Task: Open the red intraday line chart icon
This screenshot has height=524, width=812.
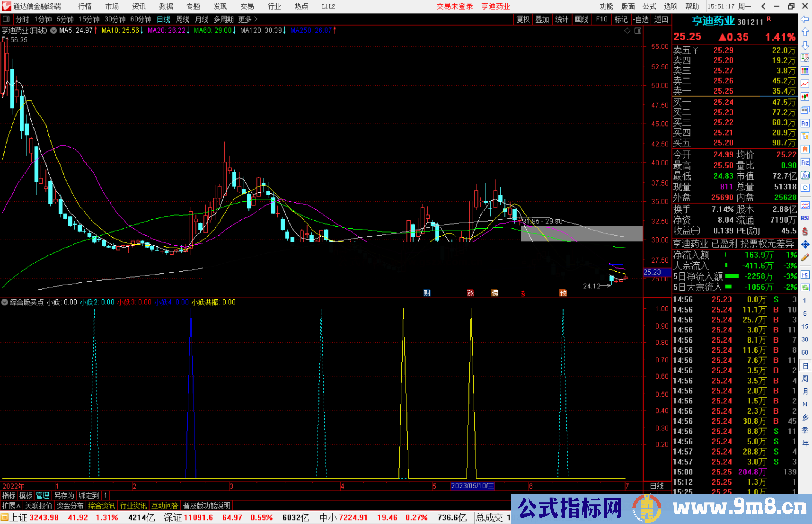Action: [805, 84]
